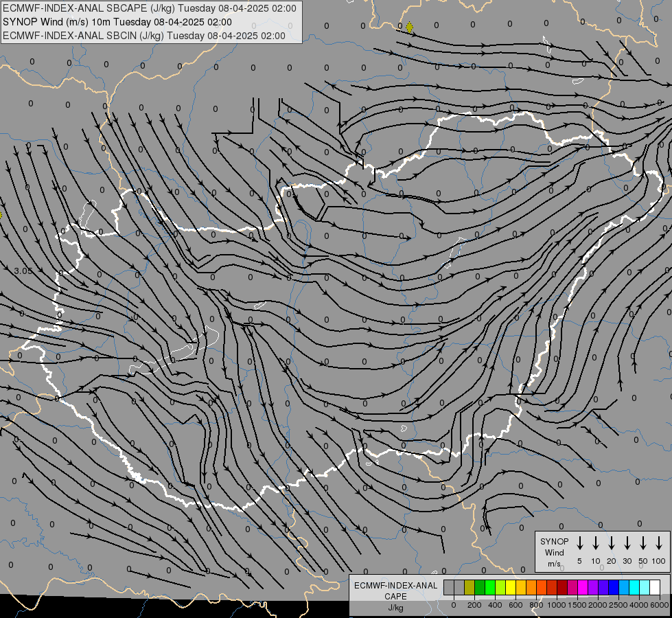Click the 4000 tick label on the CAPE scale
Image resolution: width=672 pixels, height=618 pixels.
click(639, 605)
